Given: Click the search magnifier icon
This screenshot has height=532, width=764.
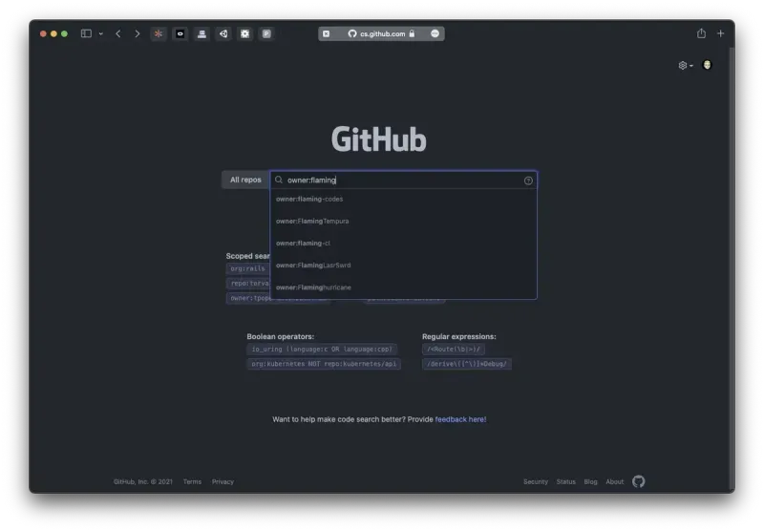Looking at the screenshot, I should click(279, 180).
